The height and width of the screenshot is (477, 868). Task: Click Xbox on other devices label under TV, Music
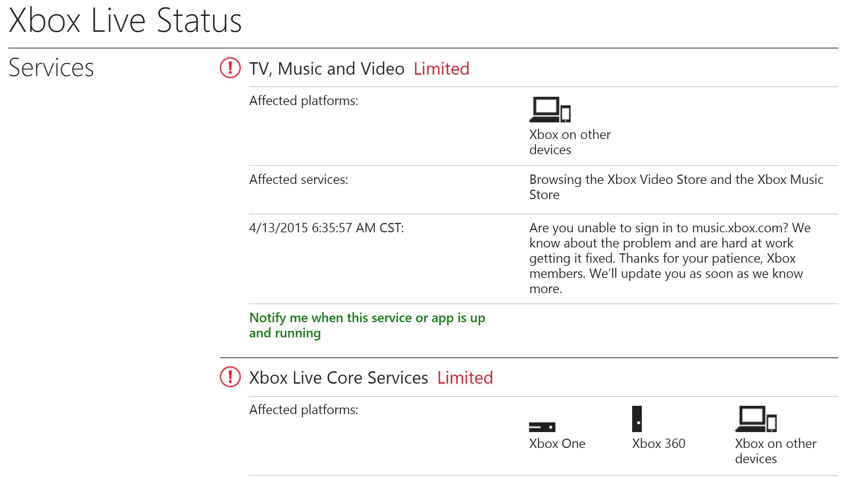point(570,142)
